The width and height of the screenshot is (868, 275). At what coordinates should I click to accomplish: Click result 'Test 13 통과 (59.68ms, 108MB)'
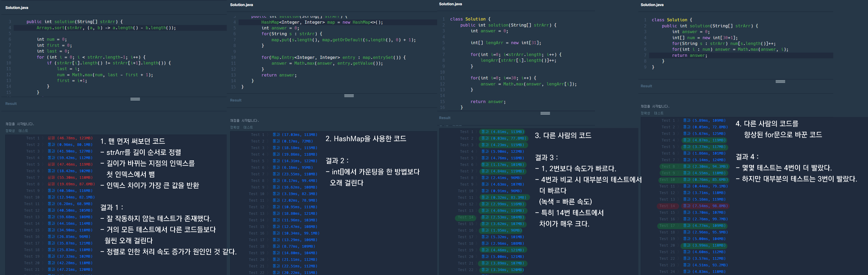[58, 217]
